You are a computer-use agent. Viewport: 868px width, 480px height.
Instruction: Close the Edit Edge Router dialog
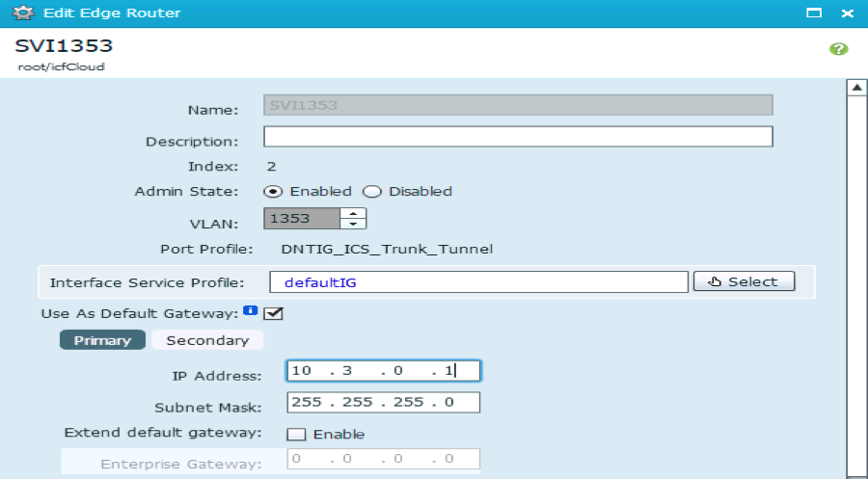pyautogui.click(x=847, y=13)
